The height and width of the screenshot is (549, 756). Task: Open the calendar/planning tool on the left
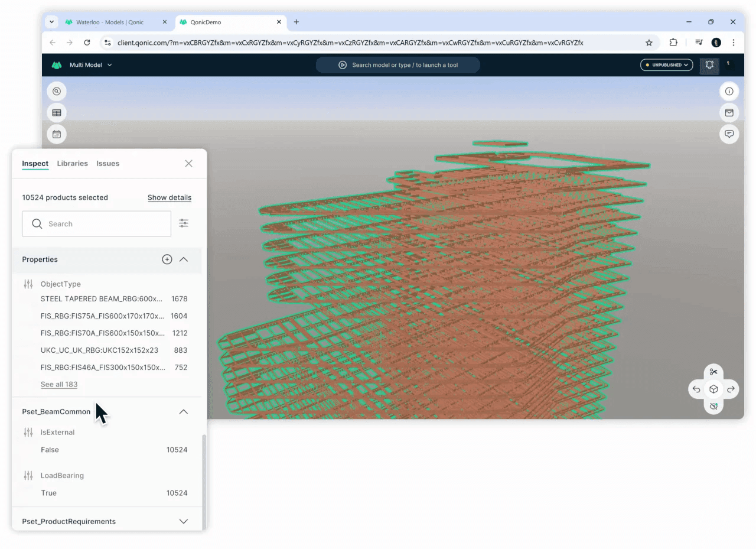click(56, 134)
